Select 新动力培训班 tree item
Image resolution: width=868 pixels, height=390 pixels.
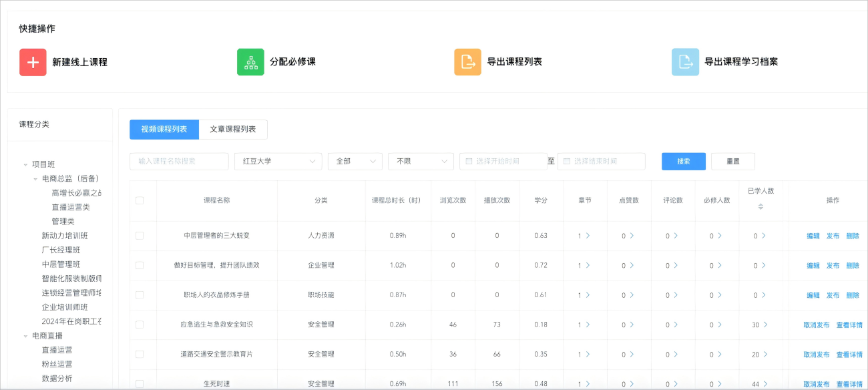click(x=65, y=236)
